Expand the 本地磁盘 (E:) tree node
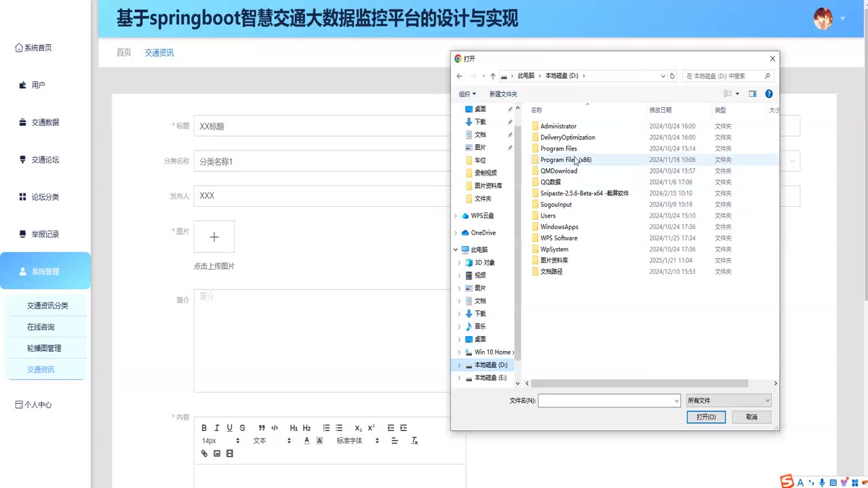This screenshot has height=488, width=868. tap(459, 378)
